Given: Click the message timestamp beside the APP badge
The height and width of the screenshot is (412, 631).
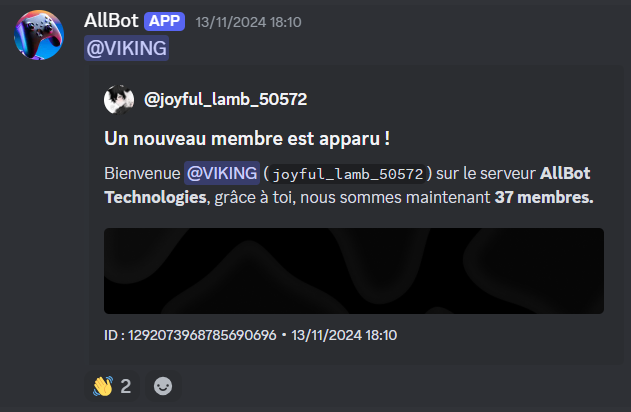Looking at the screenshot, I should click(x=248, y=22).
